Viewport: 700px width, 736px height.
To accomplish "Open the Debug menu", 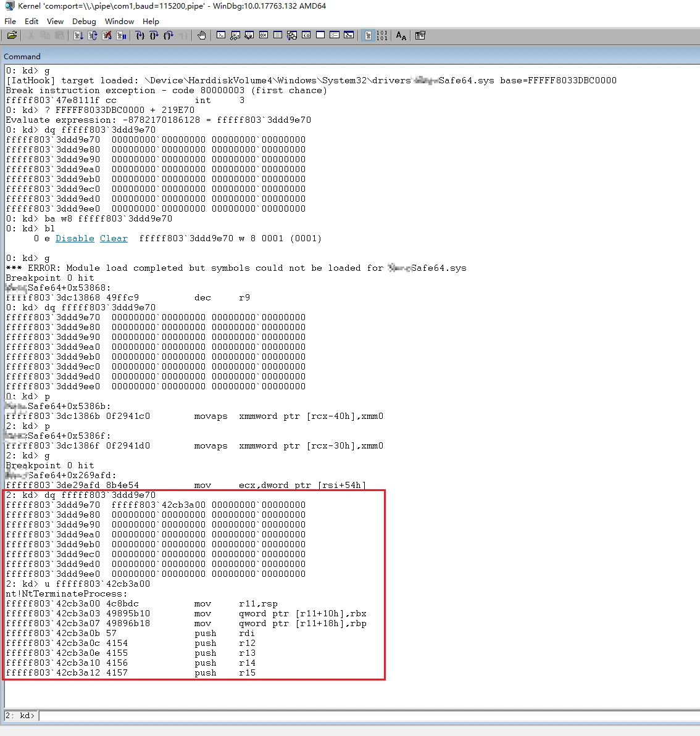I will [x=84, y=21].
